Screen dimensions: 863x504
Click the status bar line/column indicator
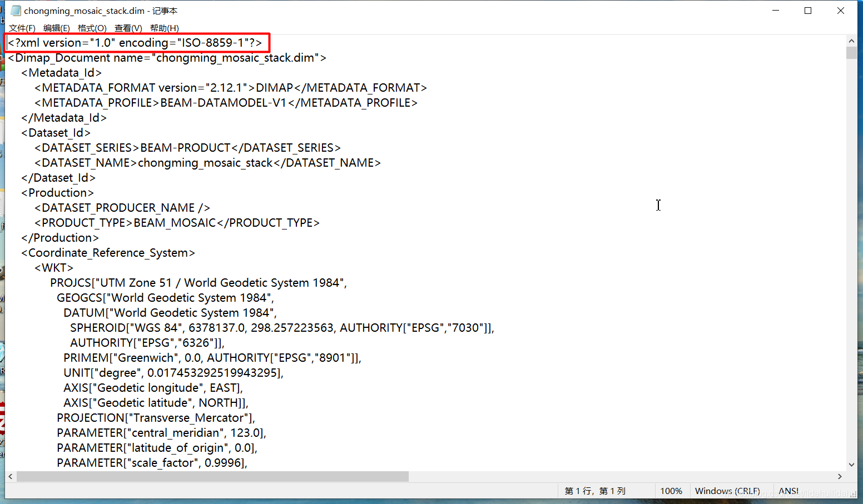595,491
